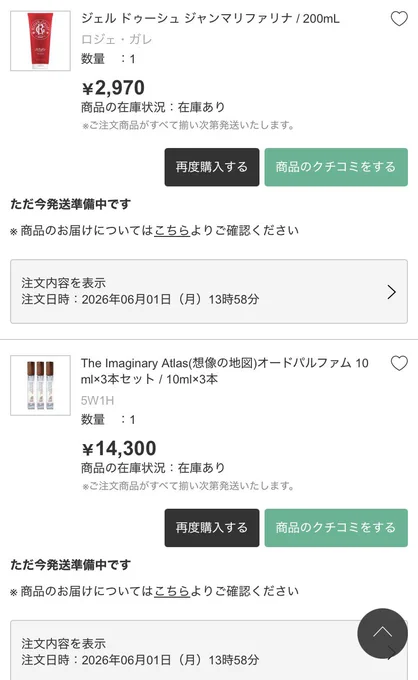The width and height of the screenshot is (418, 680).
Task: Favorite the ジェル ドゥーシュ item via heart icon
Action: point(399,19)
